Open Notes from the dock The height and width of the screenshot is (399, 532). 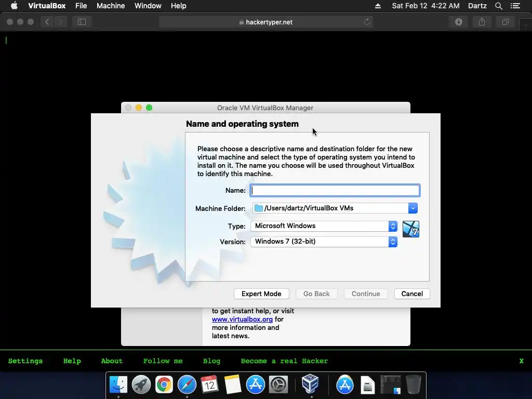click(x=232, y=385)
